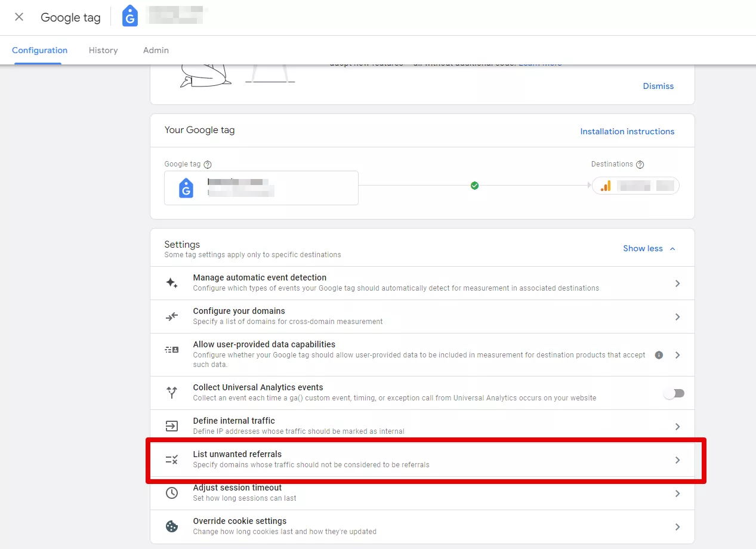
Task: Expand Define internal traffic chevron
Action: 677,427
